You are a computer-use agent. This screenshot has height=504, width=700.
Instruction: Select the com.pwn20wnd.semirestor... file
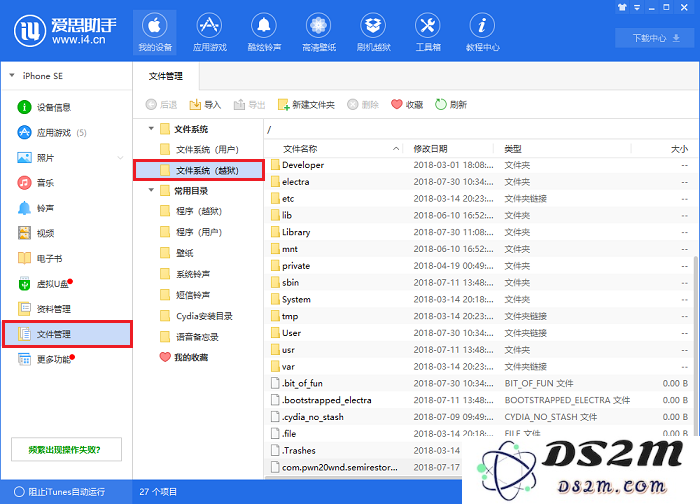363,467
